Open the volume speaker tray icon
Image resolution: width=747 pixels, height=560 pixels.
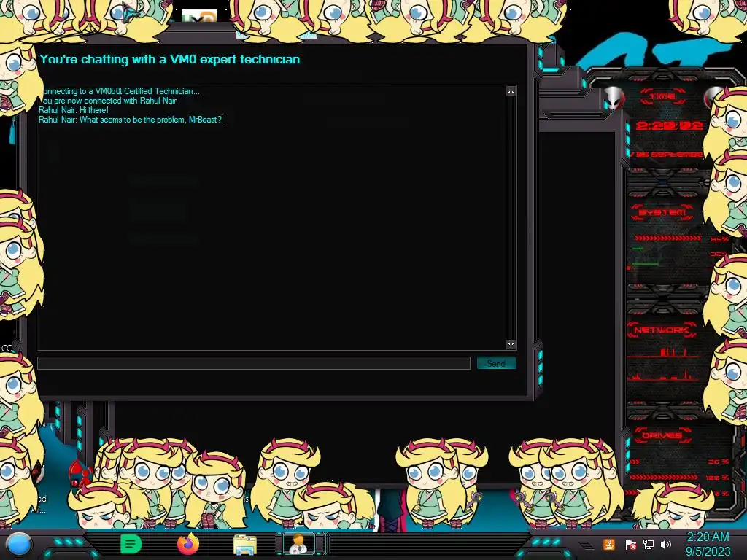[666, 545]
